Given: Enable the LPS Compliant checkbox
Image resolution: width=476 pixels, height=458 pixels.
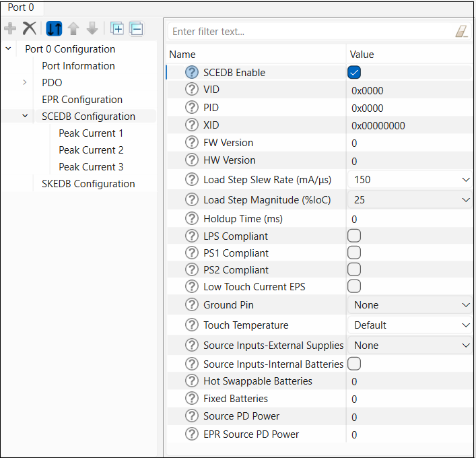Looking at the screenshot, I should coord(354,236).
